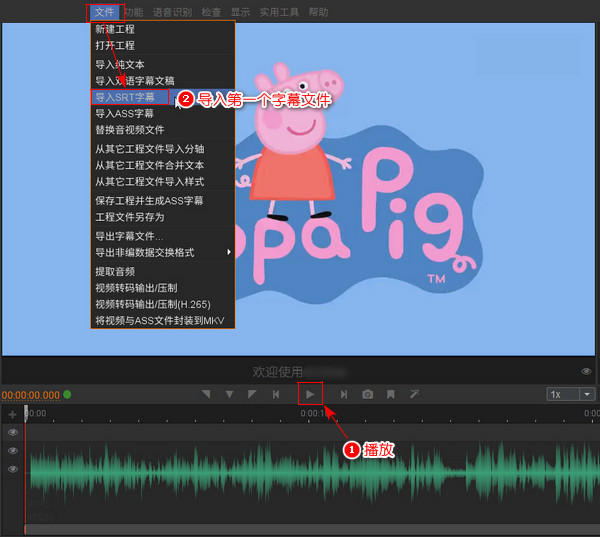
Task: Choose 提取音频 menu entry
Action: 163,271
